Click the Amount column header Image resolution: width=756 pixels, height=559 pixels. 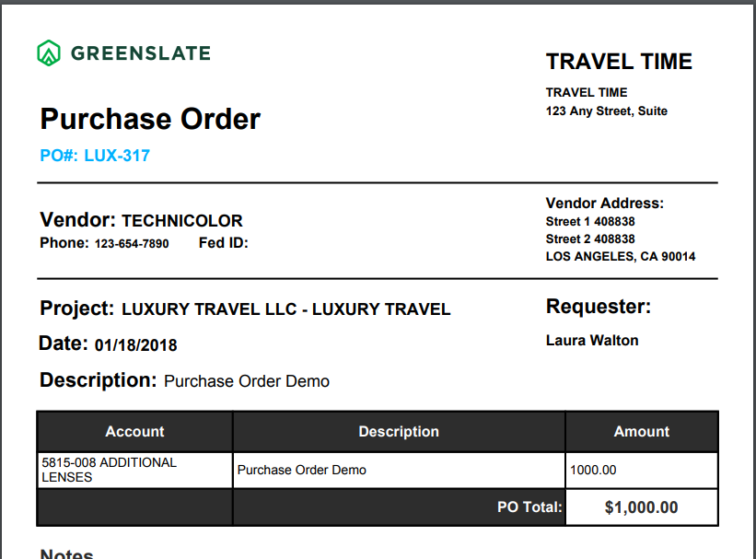pyautogui.click(x=642, y=431)
